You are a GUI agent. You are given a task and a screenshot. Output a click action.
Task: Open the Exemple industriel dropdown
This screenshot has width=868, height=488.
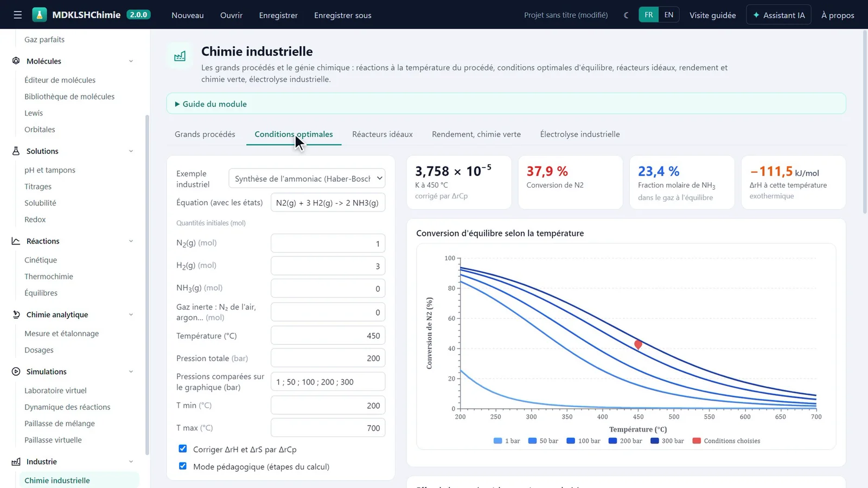[x=307, y=178]
